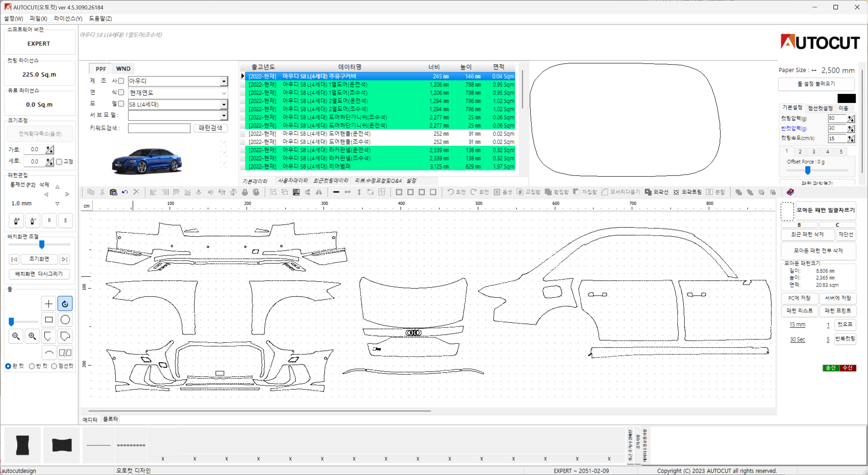Select the arc curve tool

point(49,352)
